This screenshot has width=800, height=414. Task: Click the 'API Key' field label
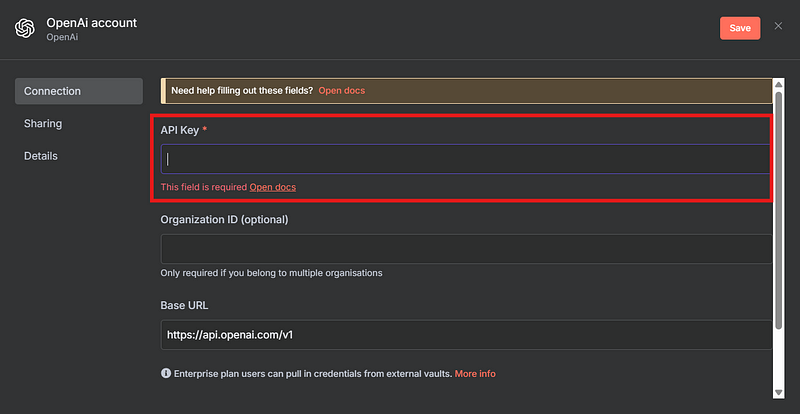tap(180, 131)
